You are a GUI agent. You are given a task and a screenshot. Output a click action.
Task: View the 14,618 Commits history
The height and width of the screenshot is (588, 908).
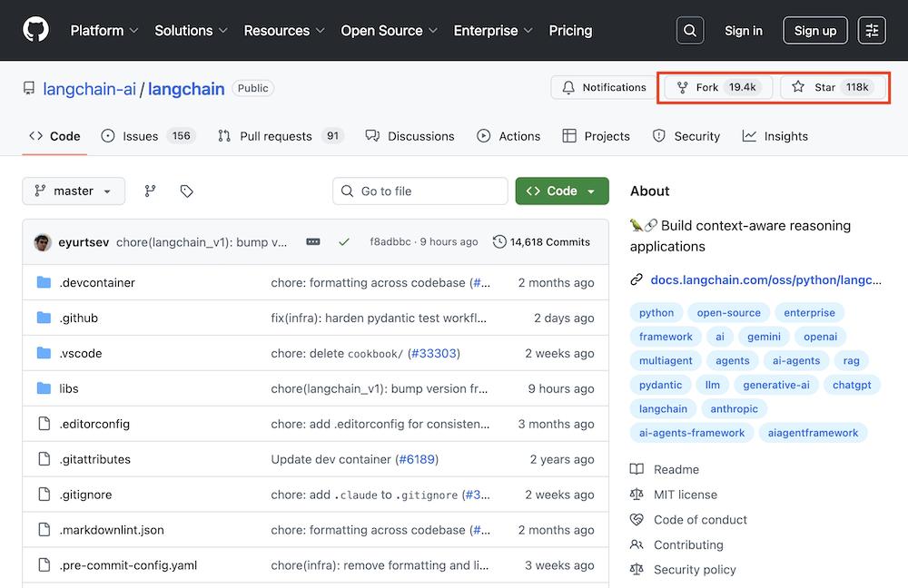541,242
